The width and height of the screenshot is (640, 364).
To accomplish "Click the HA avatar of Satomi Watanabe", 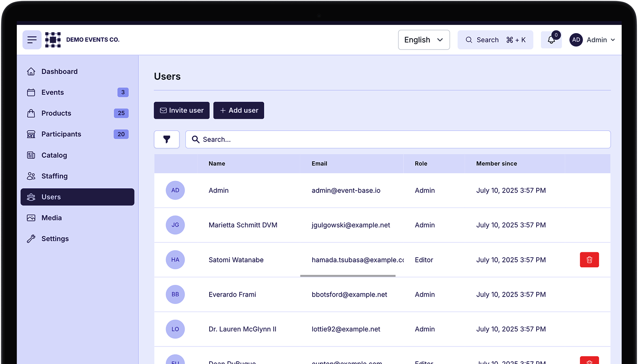I will point(175,260).
